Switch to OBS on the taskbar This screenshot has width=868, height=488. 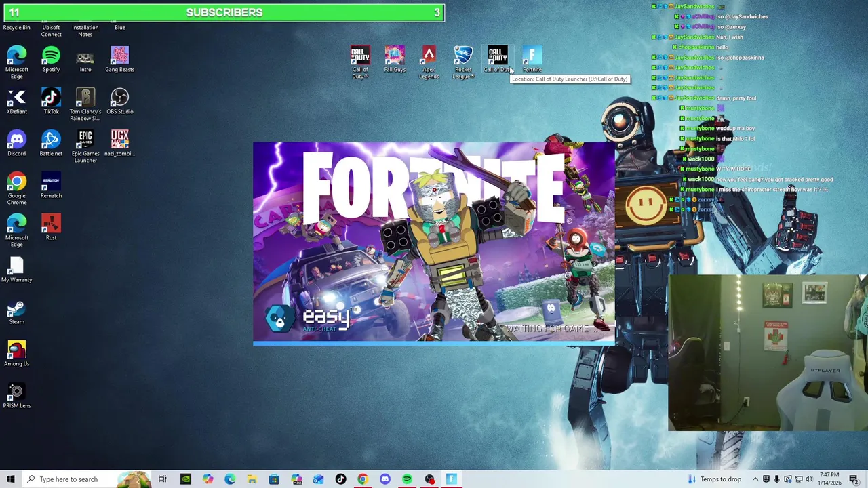tap(429, 479)
